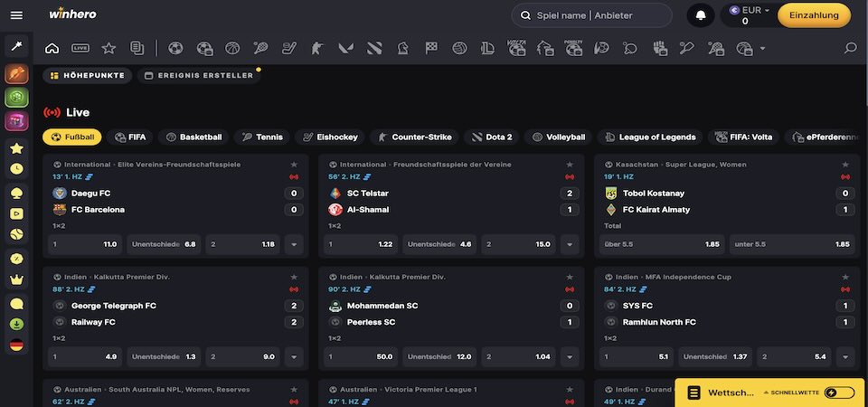
Task: Open sidebar crown VIP icon
Action: coord(16,279)
